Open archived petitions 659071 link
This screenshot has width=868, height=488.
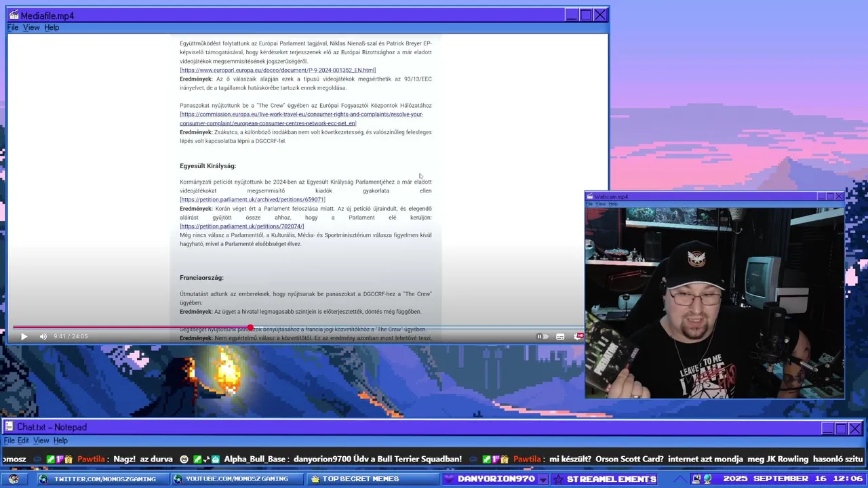pyautogui.click(x=252, y=199)
